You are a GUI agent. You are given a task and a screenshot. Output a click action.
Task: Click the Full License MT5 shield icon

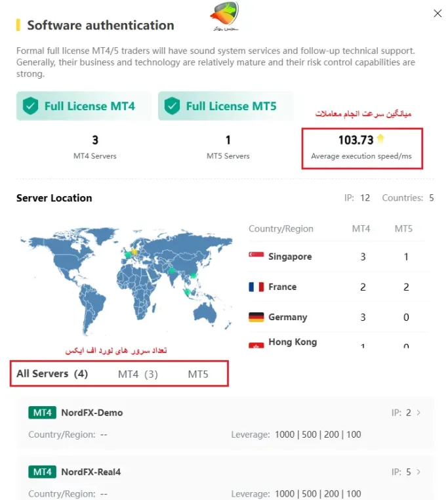click(x=173, y=106)
